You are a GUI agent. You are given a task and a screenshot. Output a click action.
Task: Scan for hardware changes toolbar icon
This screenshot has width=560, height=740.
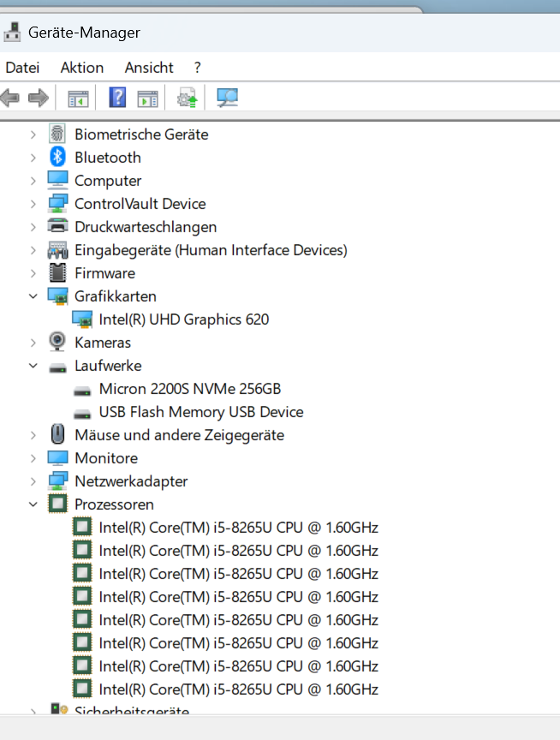[x=228, y=98]
